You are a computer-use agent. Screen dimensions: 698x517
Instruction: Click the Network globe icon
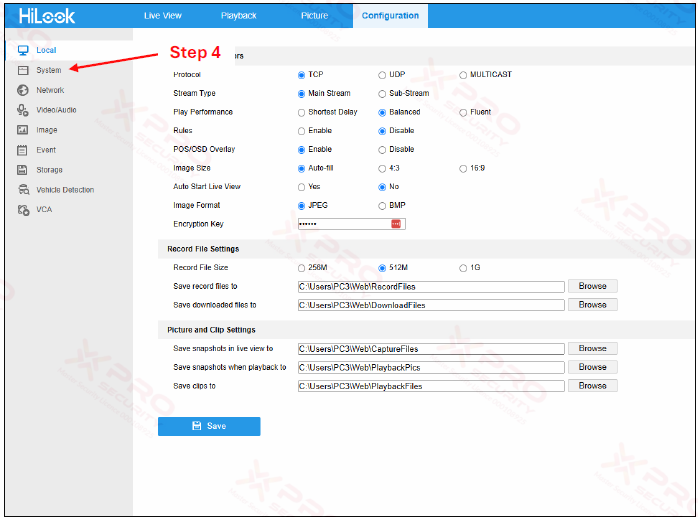[x=22, y=90]
